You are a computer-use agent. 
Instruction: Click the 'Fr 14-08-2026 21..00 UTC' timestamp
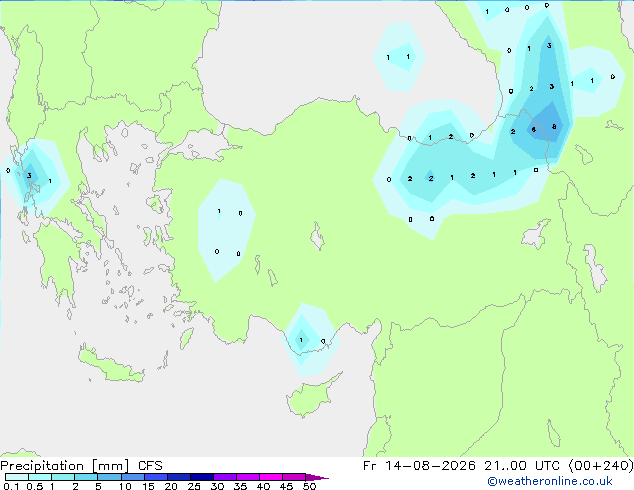click(464, 466)
